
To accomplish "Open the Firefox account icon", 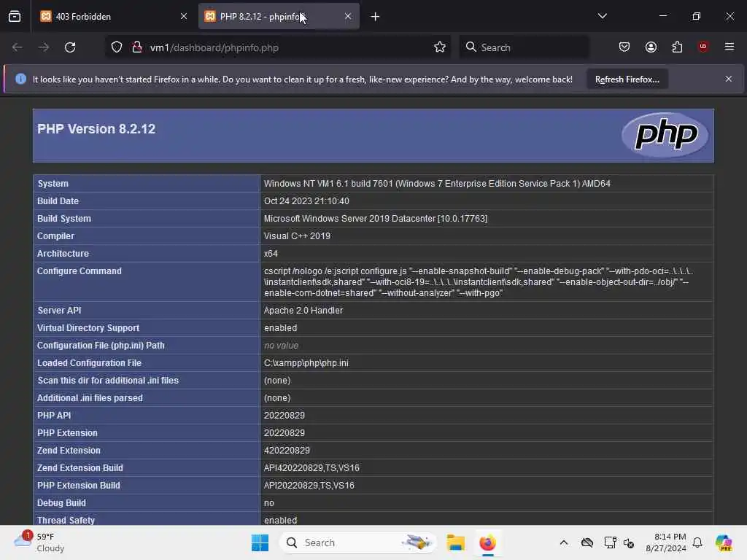I will 651,47.
